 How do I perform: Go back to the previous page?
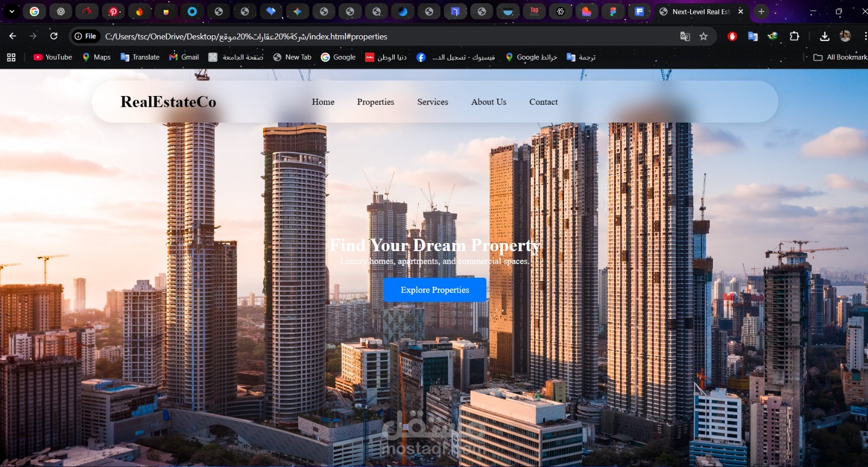pos(13,36)
